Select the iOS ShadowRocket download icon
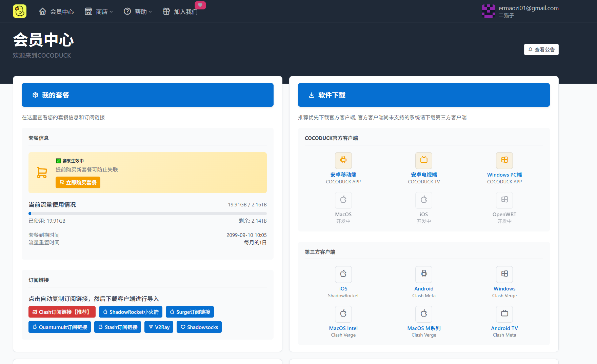 click(343, 274)
